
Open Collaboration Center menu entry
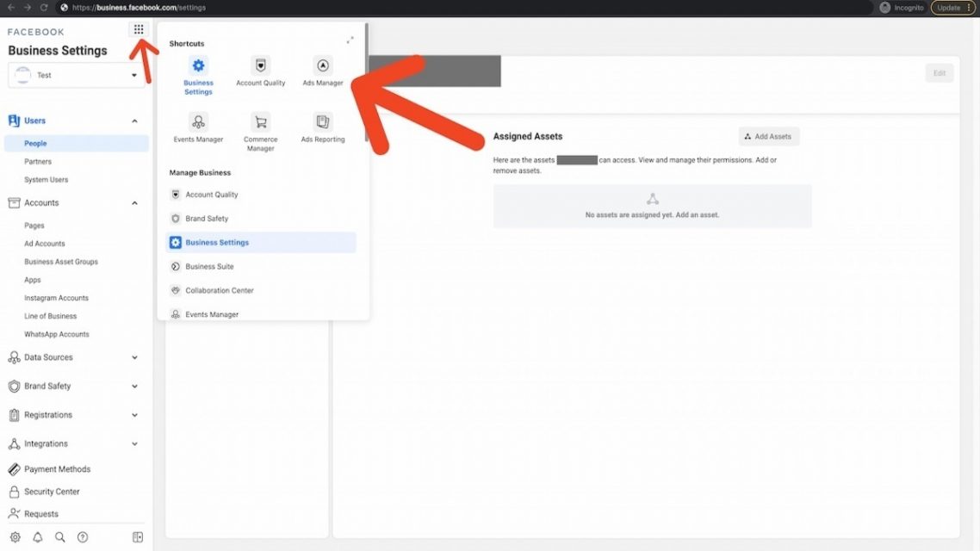[x=261, y=290]
